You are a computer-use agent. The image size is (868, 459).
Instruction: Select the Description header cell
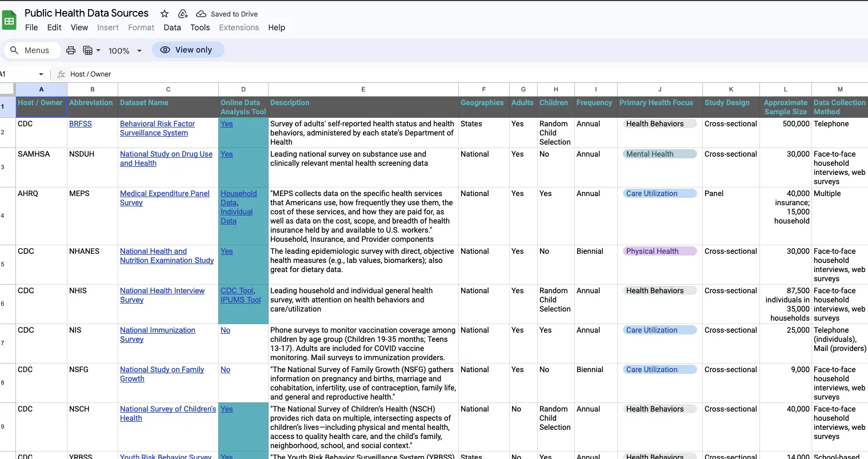(363, 107)
